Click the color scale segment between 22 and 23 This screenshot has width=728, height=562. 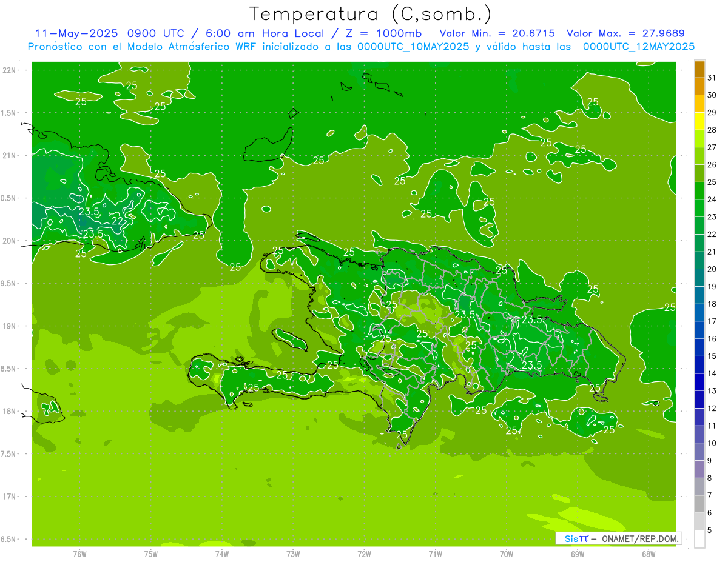(699, 226)
